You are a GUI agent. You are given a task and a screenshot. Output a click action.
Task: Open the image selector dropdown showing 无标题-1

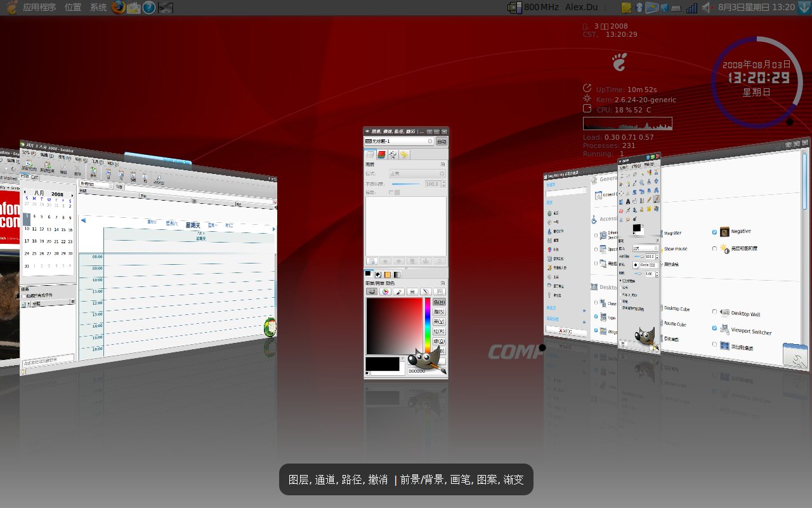(x=400, y=141)
